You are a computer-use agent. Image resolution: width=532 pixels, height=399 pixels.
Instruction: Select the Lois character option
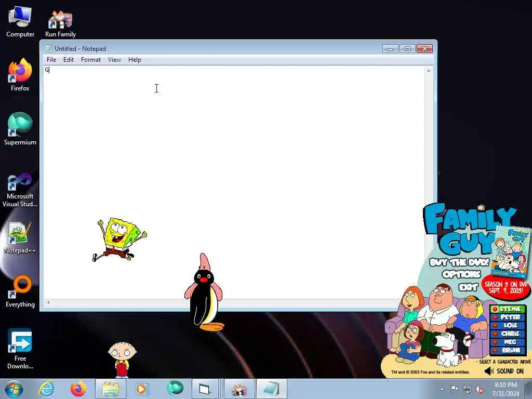point(508,325)
